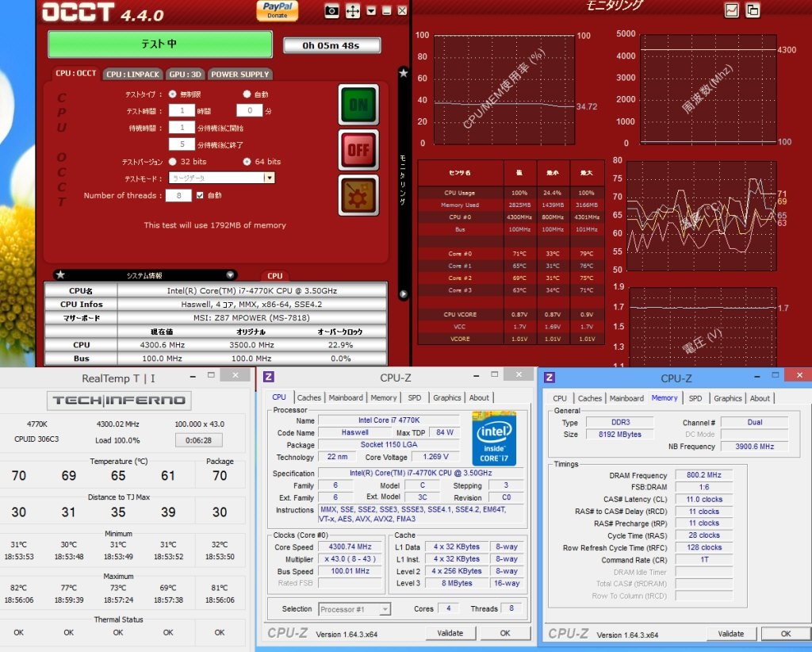Open Memory tab in CPU-Z CPU window
Screen dimensions: 812x652
click(383, 397)
